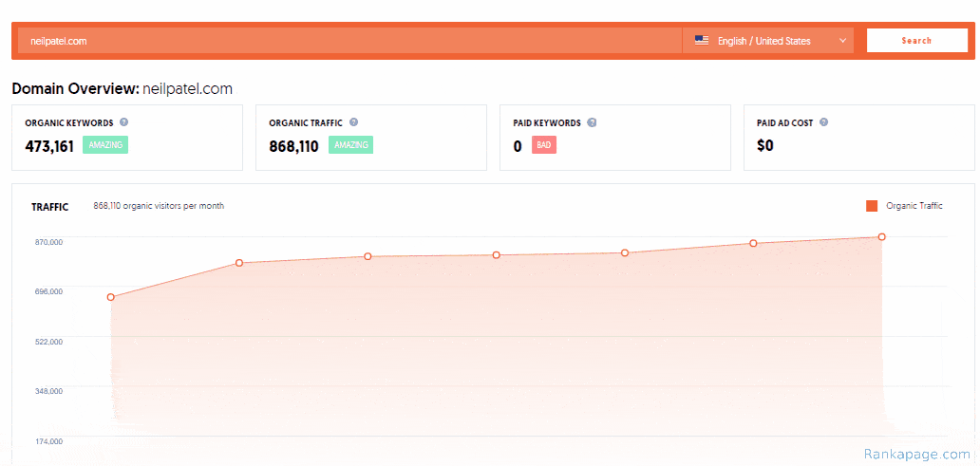Click the 'Domain Overview: neilpatel.com' heading
Screen dimensions: 980x466
click(122, 88)
